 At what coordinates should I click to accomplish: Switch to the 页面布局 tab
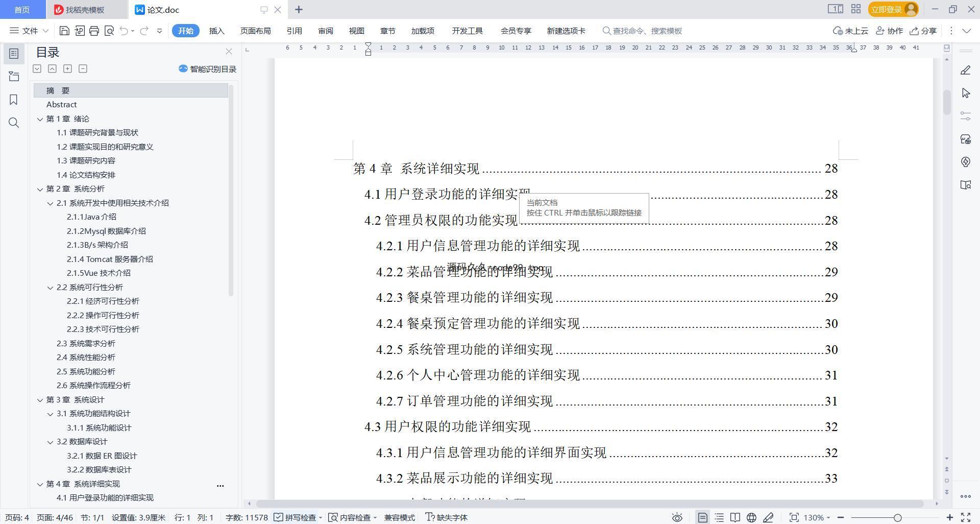255,31
